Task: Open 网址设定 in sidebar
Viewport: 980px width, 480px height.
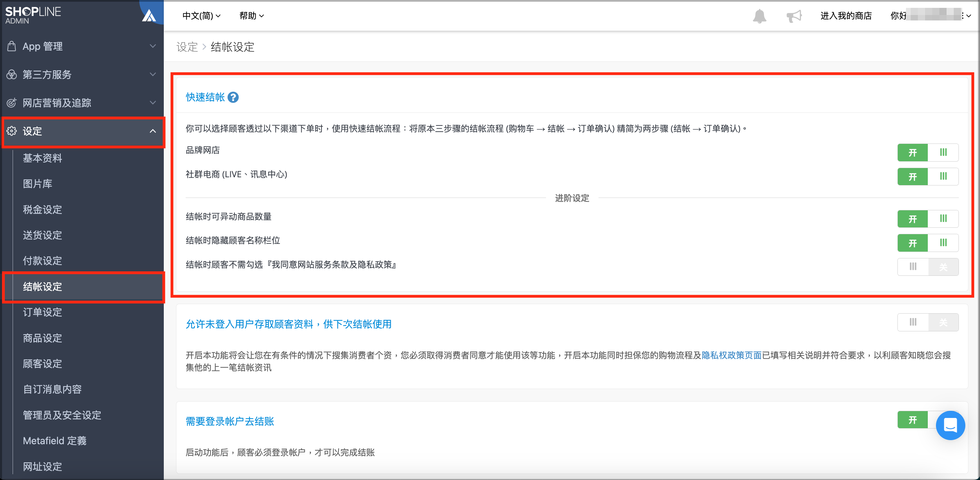Action: [42, 466]
